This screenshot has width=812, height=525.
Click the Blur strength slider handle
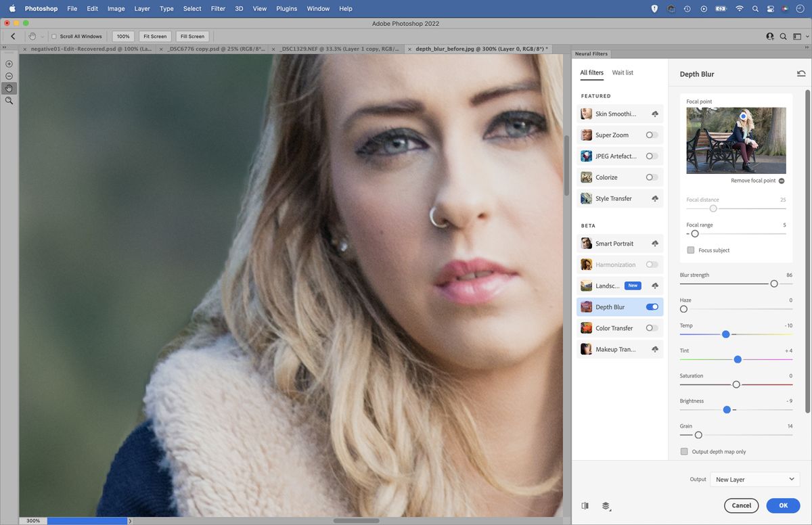coord(773,283)
